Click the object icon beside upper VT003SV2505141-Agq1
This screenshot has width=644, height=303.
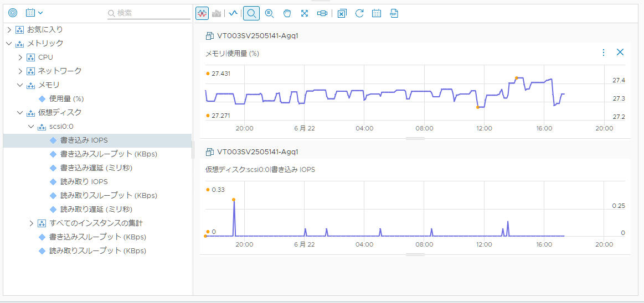[210, 36]
